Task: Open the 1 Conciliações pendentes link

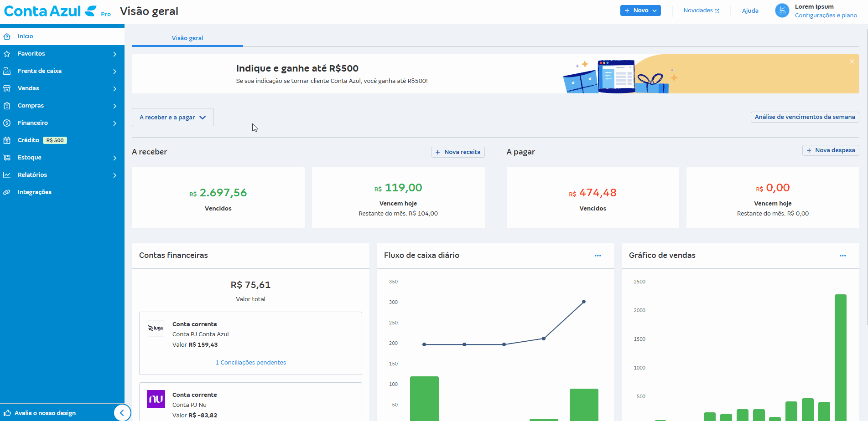Action: pos(250,363)
